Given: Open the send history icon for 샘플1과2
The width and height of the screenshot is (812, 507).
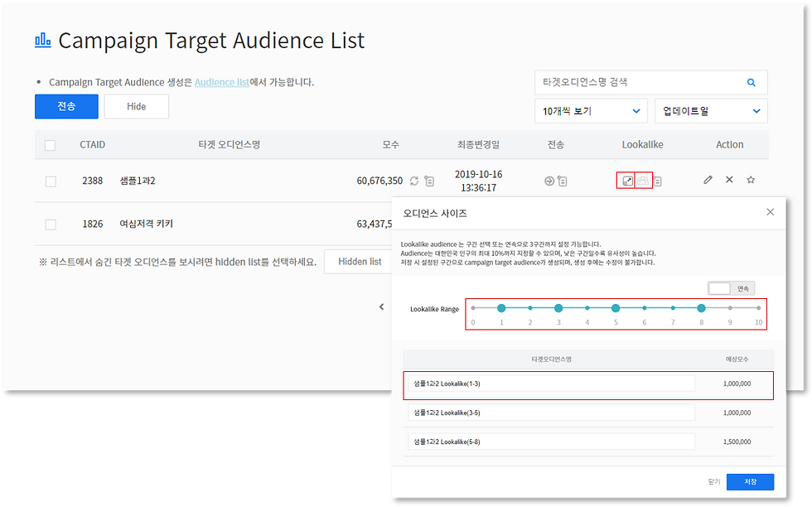Looking at the screenshot, I should 563,181.
